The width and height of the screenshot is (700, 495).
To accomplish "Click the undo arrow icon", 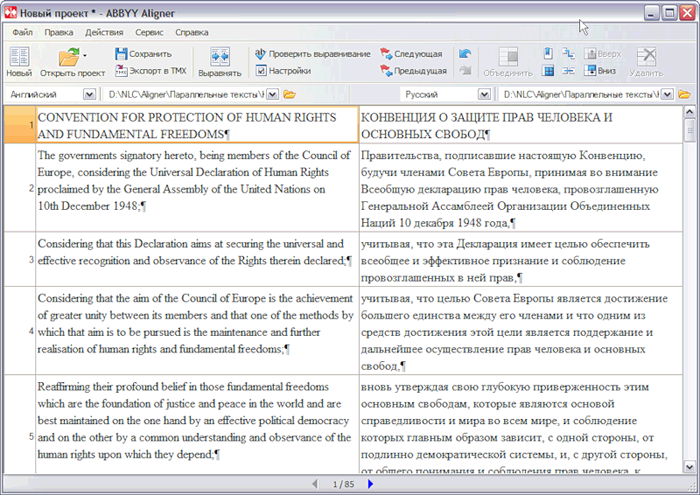I will (x=465, y=54).
